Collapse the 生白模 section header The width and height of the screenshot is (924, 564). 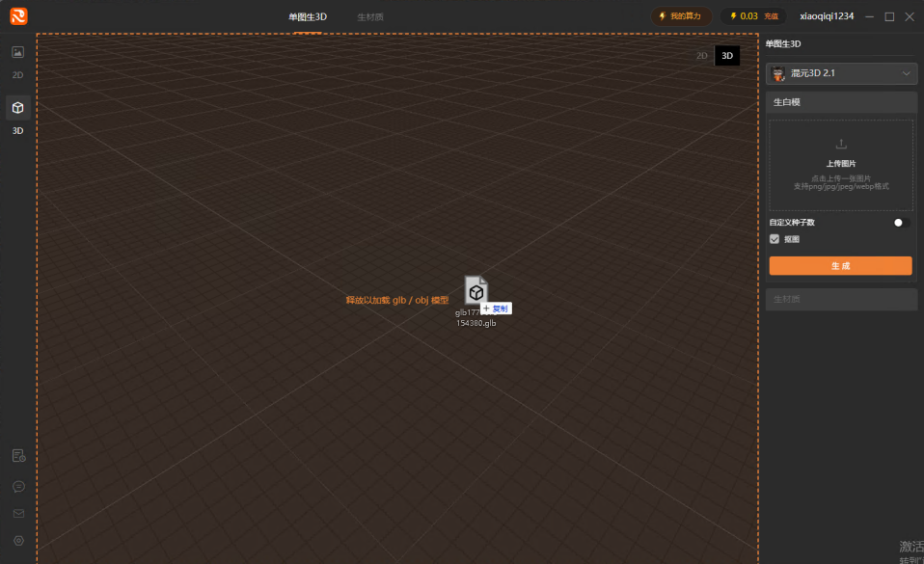(x=841, y=102)
